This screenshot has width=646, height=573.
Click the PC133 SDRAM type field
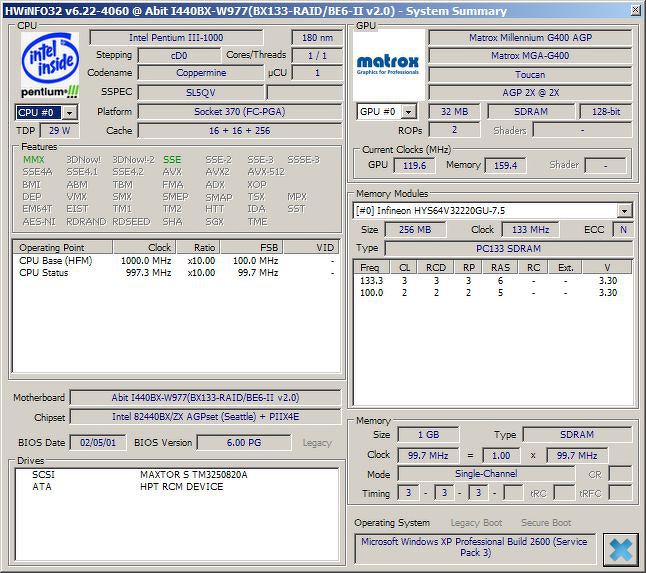point(509,248)
